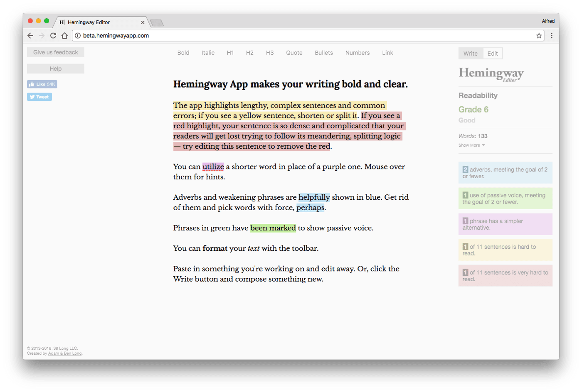582x392 pixels.
Task: View site information icon in address bar
Action: pos(78,36)
